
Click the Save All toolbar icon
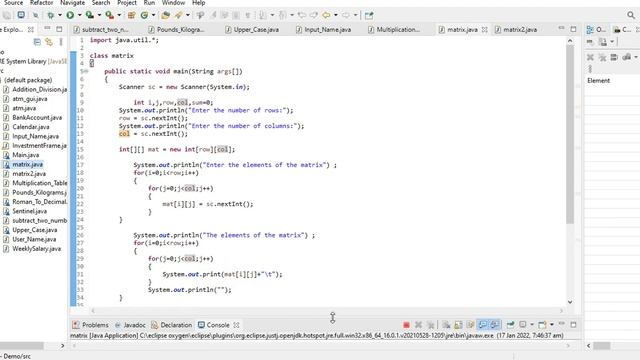pyautogui.click(x=7, y=16)
